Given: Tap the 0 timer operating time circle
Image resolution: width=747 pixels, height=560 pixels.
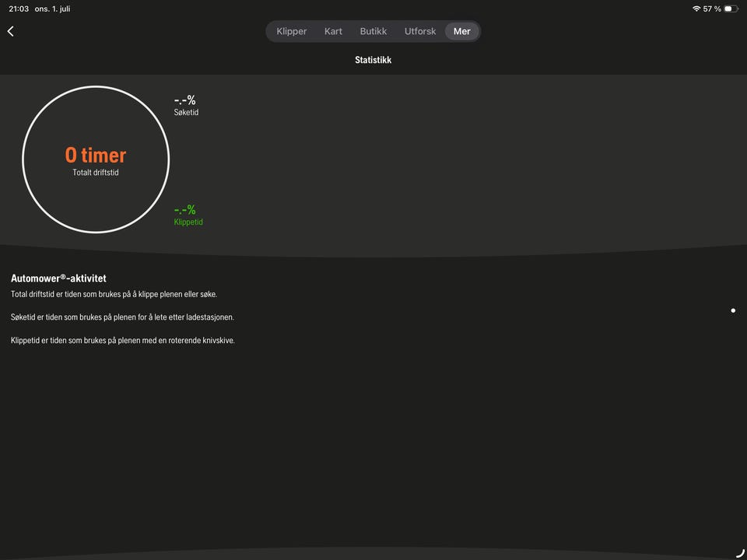Looking at the screenshot, I should pos(96,159).
